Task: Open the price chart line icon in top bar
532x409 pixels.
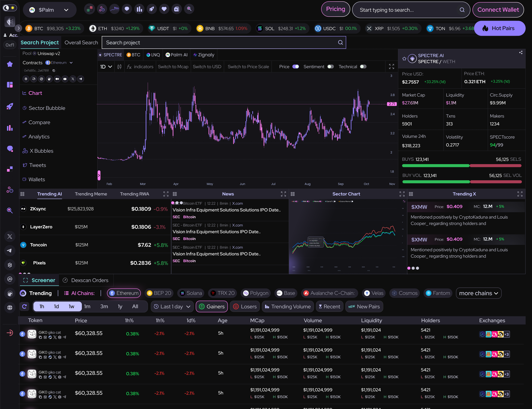Action: 114,9
